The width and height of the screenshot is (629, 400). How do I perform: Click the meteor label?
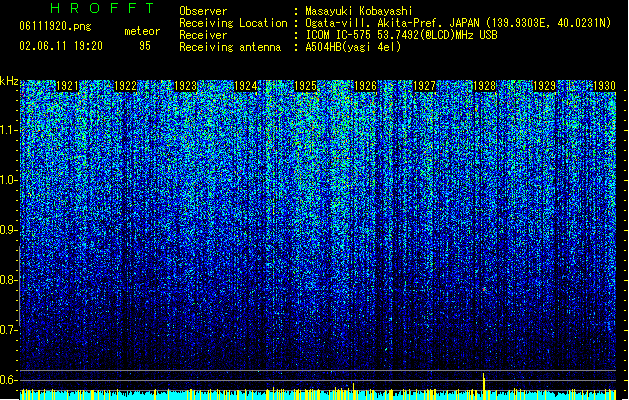coord(142,31)
